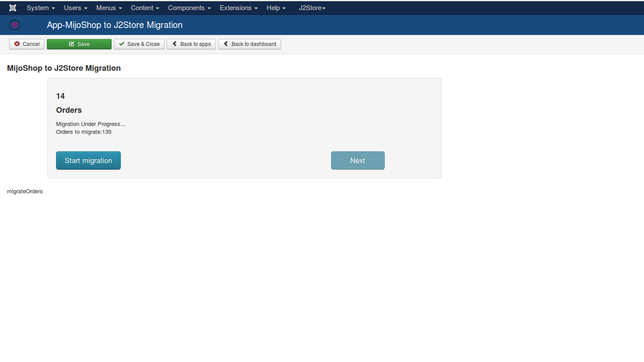Open the Users menu
The height and width of the screenshot is (362, 644).
(75, 8)
